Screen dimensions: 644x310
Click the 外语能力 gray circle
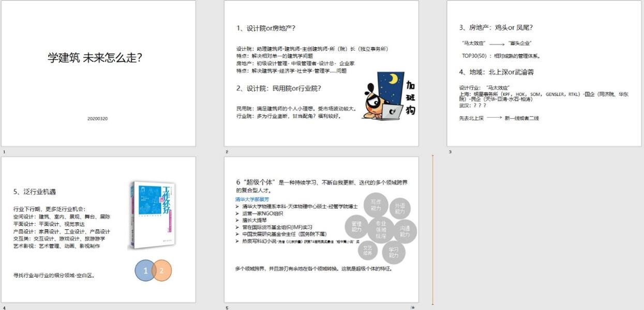point(400,208)
